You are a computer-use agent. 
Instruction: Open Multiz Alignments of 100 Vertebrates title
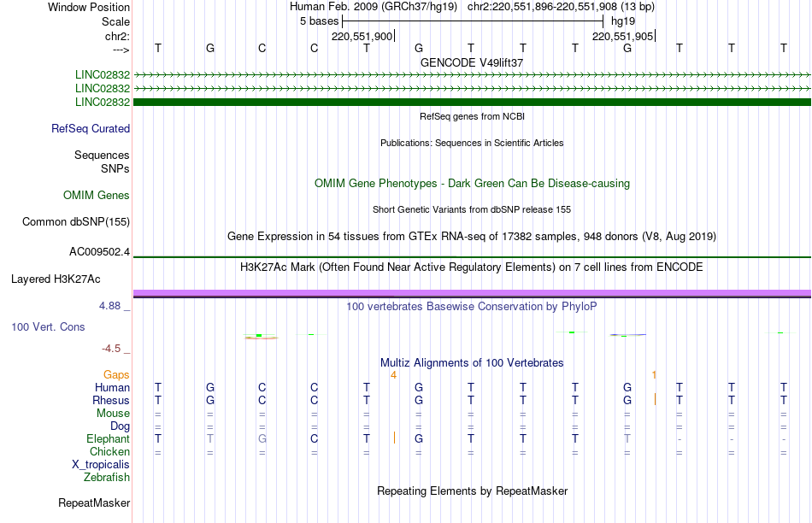(x=472, y=363)
